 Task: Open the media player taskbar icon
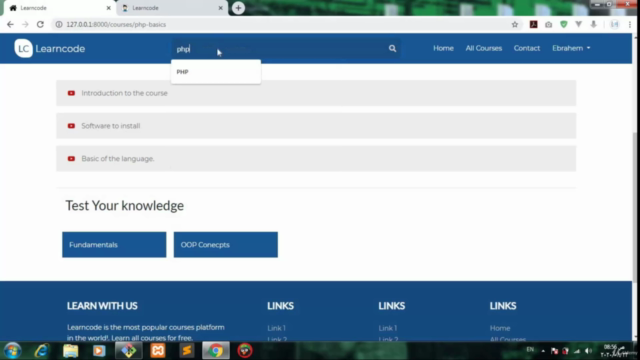(99, 351)
